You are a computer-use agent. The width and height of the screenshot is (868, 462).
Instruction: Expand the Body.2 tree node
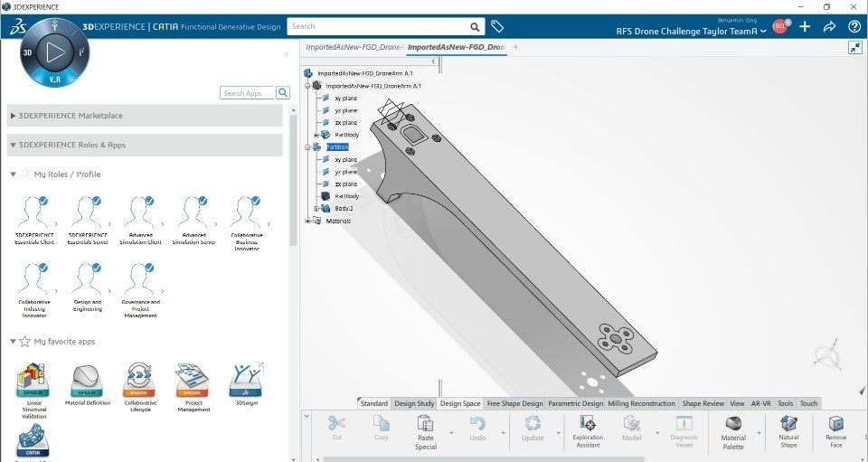[316, 209]
